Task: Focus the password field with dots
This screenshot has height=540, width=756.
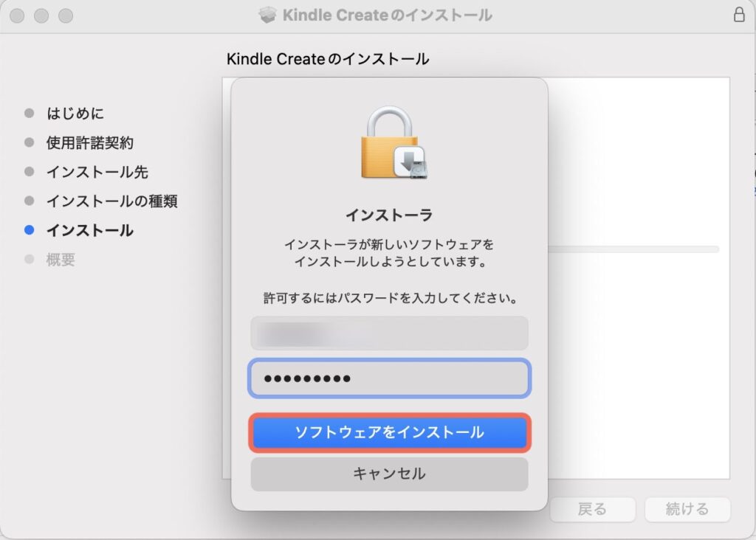Action: (x=389, y=378)
